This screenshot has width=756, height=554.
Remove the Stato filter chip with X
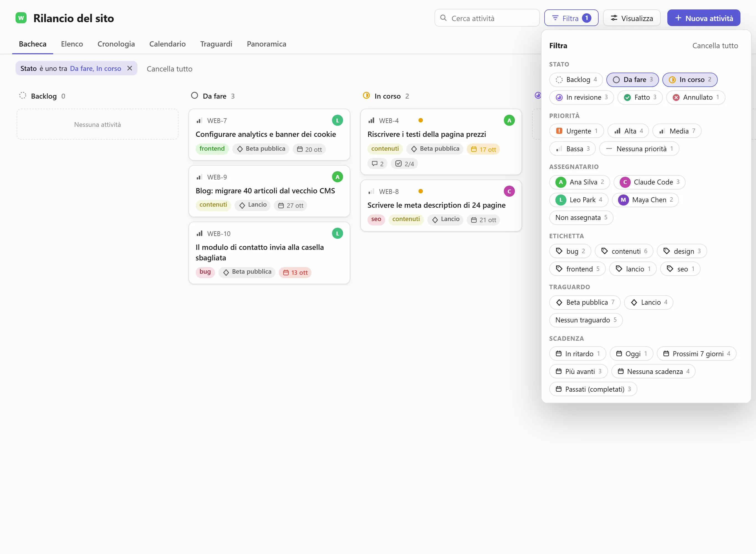[130, 68]
